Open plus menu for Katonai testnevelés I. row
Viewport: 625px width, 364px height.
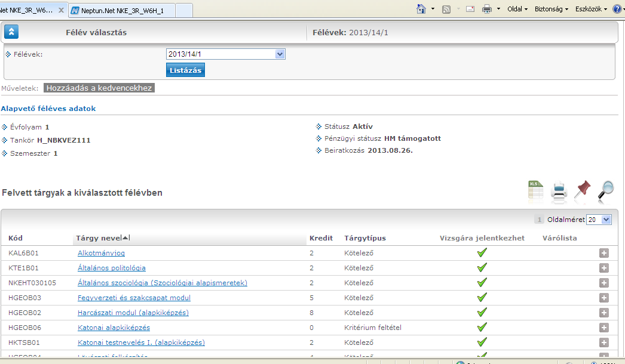pyautogui.click(x=604, y=343)
